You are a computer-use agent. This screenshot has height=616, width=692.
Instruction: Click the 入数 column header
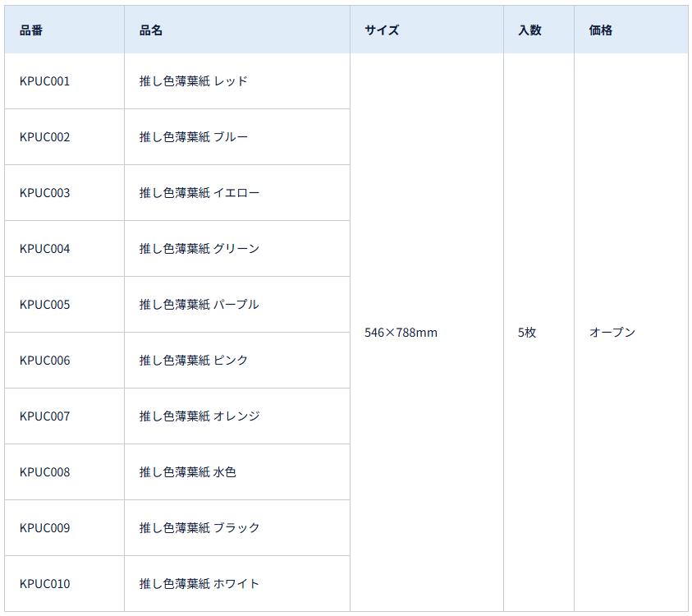point(529,30)
